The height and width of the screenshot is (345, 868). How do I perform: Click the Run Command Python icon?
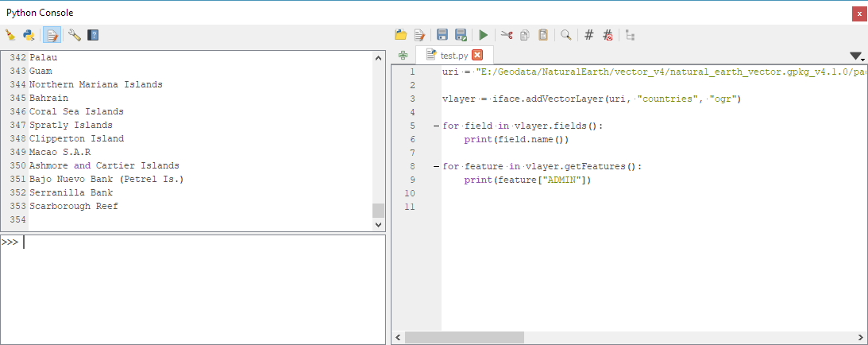(29, 36)
